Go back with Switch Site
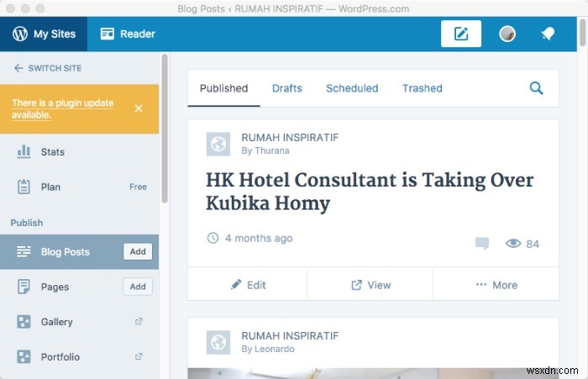This screenshot has width=588, height=379. pyautogui.click(x=48, y=68)
